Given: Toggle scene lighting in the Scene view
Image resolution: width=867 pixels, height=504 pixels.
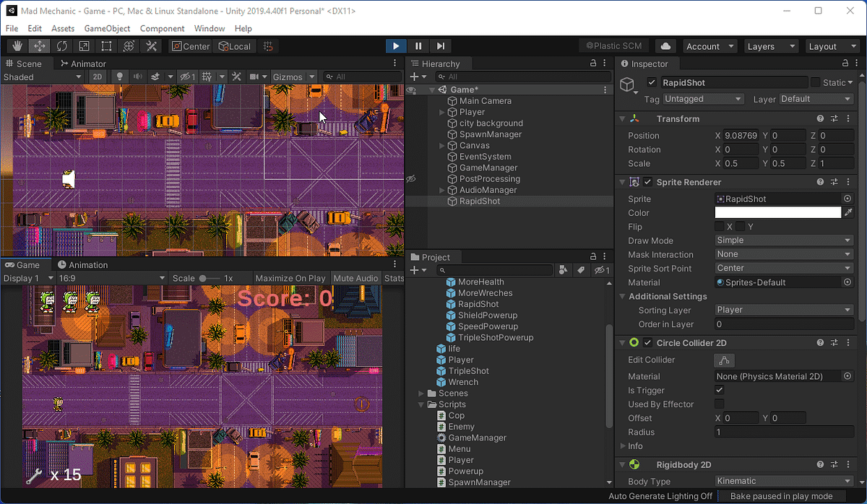Looking at the screenshot, I should 120,77.
